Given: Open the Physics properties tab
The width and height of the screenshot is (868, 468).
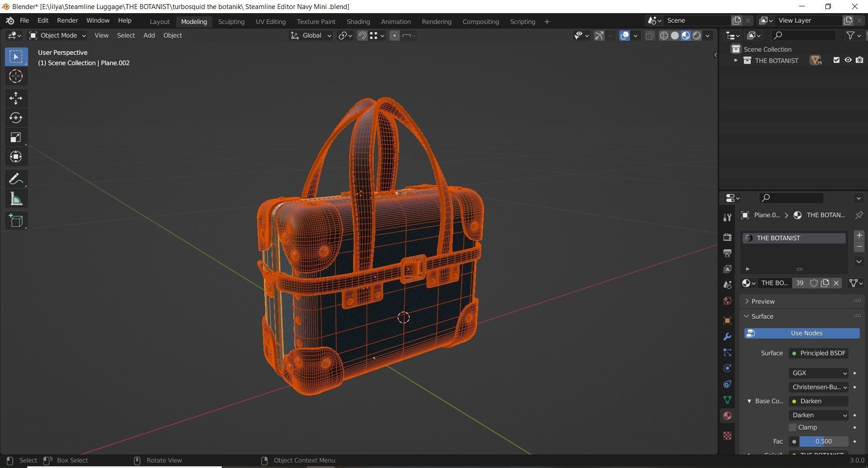Looking at the screenshot, I should click(727, 368).
